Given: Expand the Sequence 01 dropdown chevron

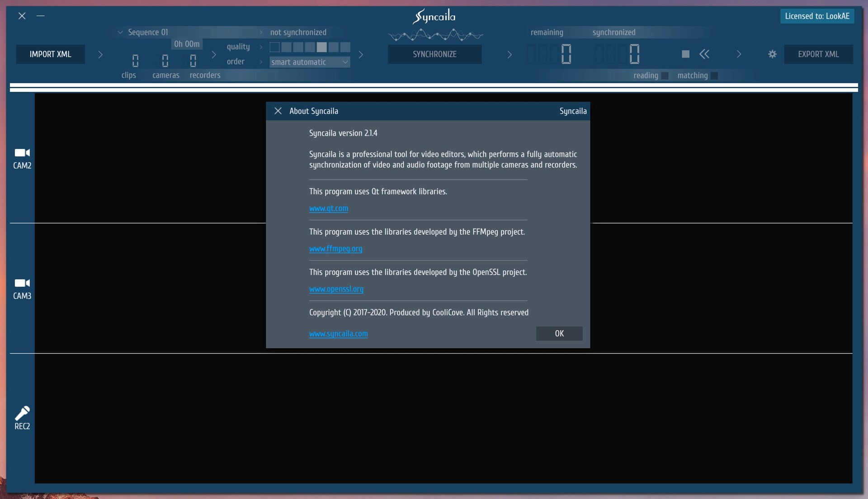Looking at the screenshot, I should [x=120, y=33].
